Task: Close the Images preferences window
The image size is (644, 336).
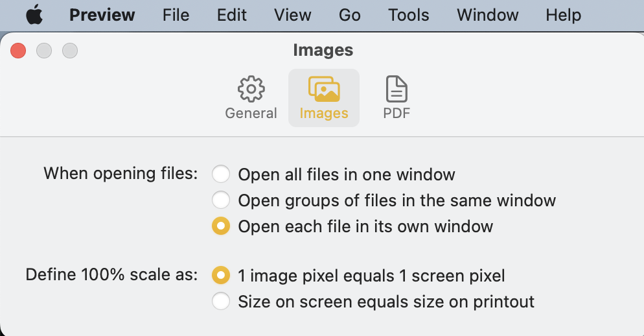Action: click(18, 51)
